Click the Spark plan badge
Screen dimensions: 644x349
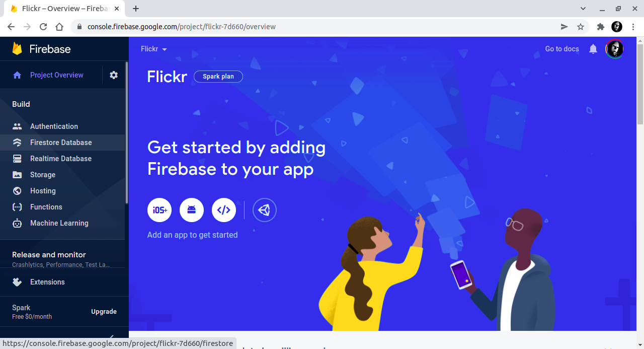point(218,77)
